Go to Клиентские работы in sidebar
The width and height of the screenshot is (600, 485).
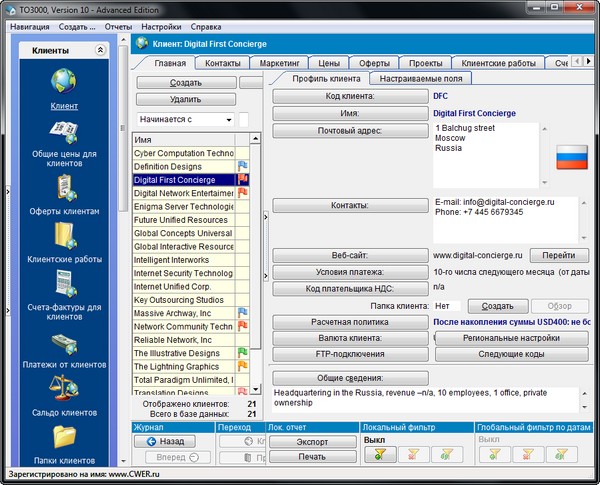point(65,236)
